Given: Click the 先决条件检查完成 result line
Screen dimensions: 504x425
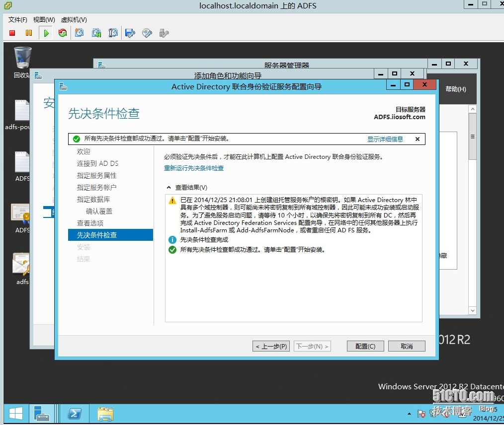Looking at the screenshot, I should [204, 240].
